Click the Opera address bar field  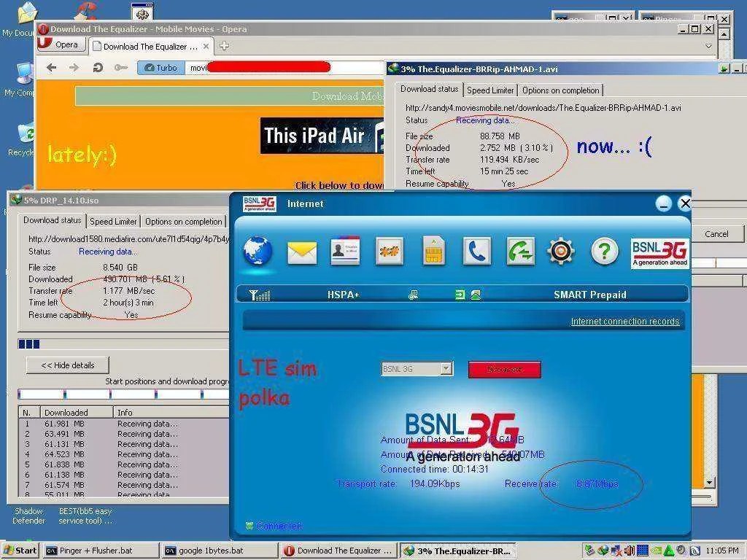pyautogui.click(x=285, y=68)
